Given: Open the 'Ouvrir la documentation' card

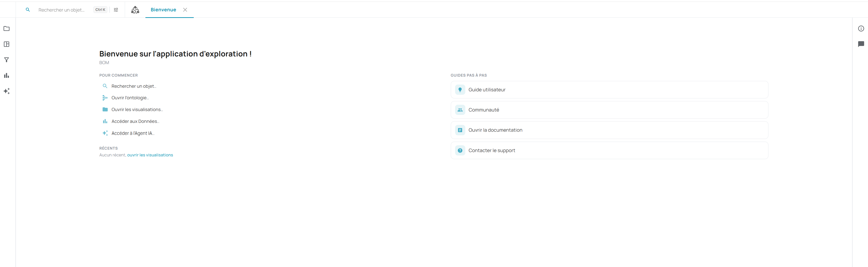Looking at the screenshot, I should pos(609,130).
